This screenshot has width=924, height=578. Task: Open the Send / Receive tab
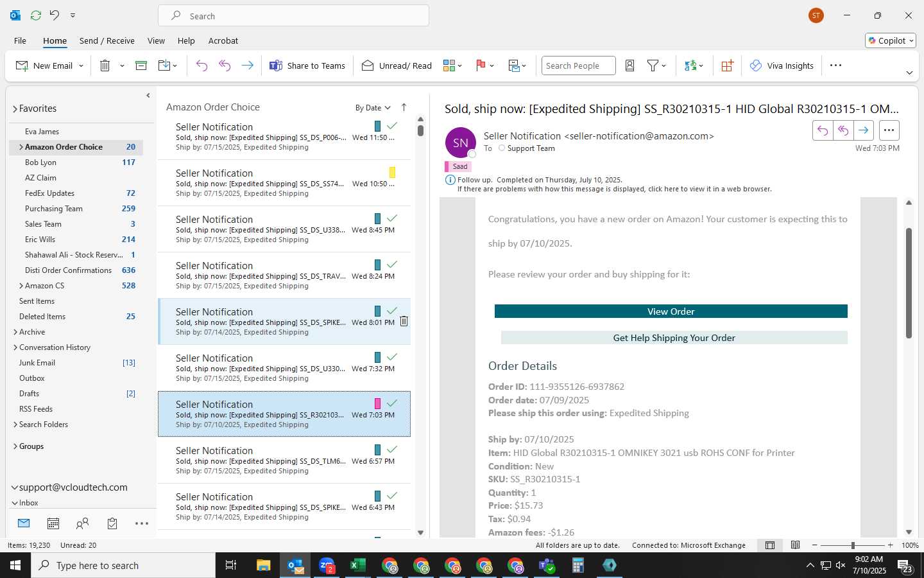pos(107,40)
